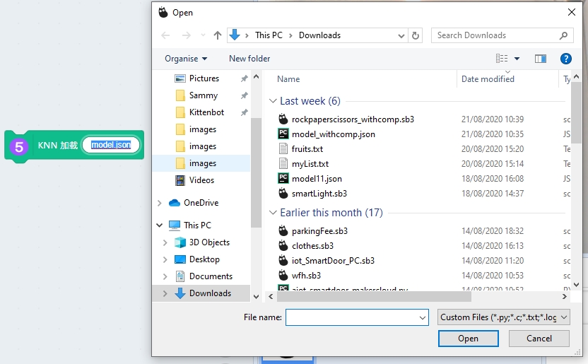Select the rockpaperscissors_withcomp.sb3 file

(x=353, y=119)
